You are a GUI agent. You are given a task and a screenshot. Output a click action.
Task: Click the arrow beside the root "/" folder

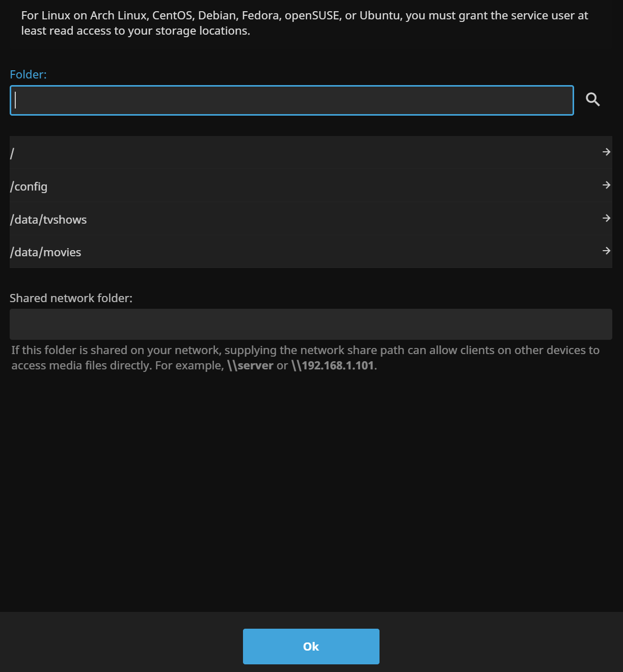click(x=606, y=152)
